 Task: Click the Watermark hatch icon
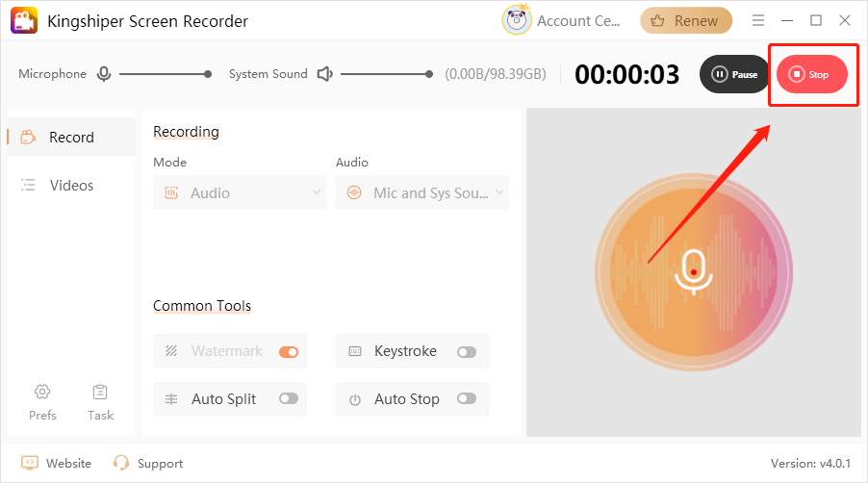coord(171,351)
